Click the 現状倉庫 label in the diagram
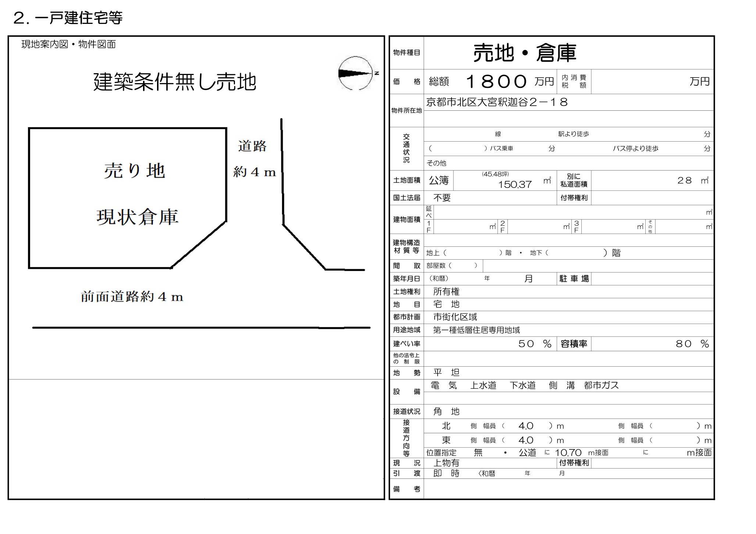The image size is (756, 534). 137,217
